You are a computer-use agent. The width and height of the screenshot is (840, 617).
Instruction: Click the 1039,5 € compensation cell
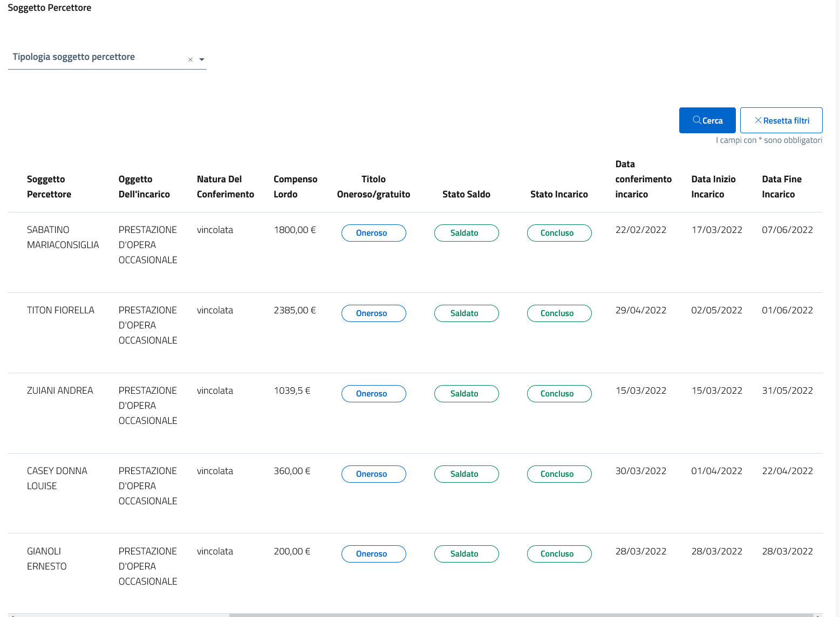pos(292,390)
